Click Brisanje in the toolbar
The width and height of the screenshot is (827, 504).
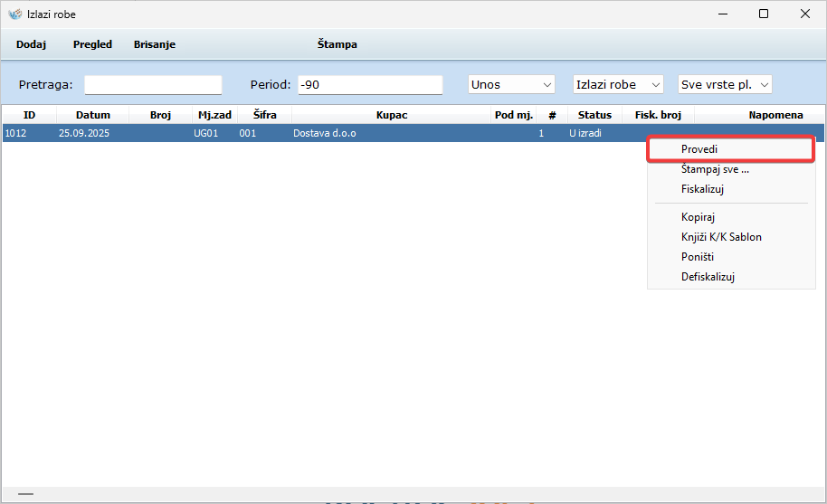(155, 44)
